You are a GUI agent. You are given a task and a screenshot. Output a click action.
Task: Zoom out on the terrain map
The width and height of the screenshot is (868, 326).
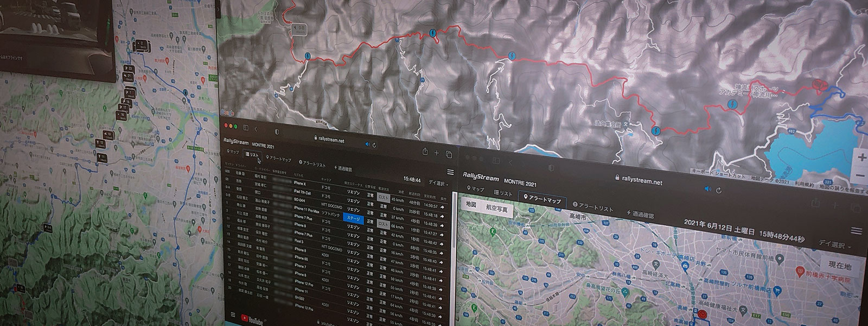(861, 176)
